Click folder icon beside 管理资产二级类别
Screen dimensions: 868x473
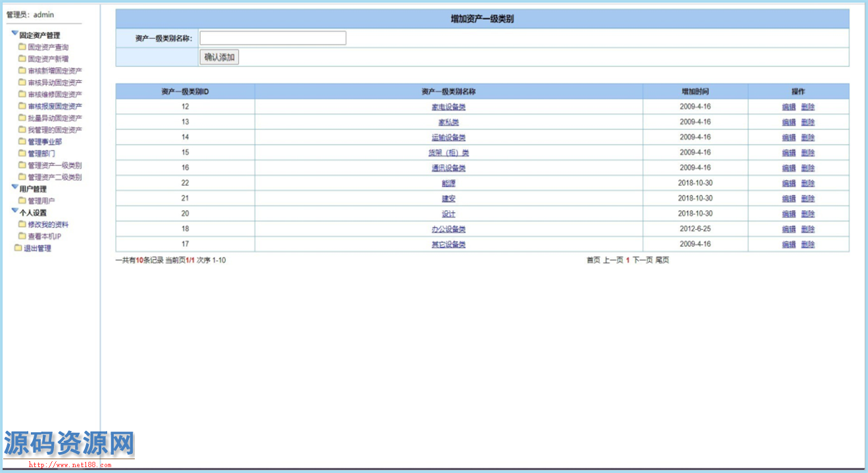(x=22, y=177)
